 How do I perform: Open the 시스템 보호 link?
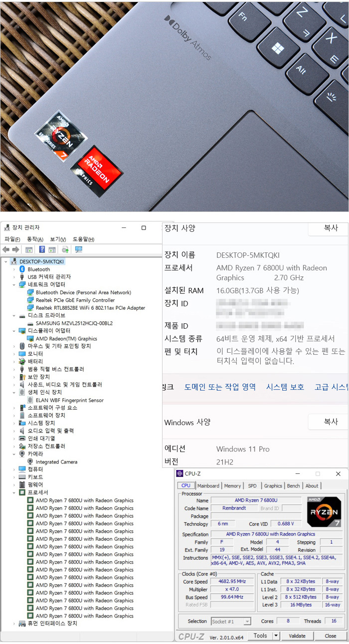point(285,387)
